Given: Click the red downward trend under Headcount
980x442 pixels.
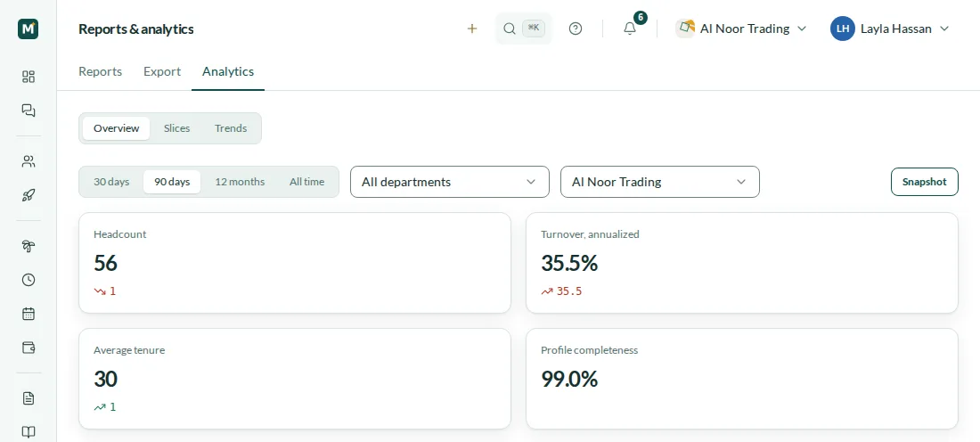Looking at the screenshot, I should click(x=105, y=291).
